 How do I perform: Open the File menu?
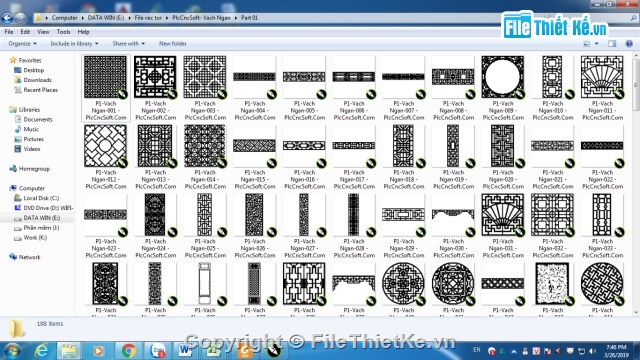coord(9,31)
